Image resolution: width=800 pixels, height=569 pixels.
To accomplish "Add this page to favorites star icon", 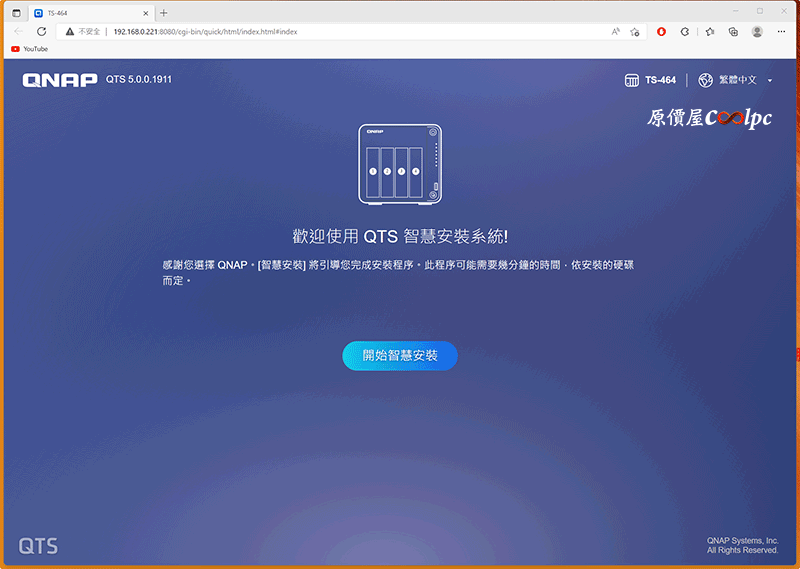I will [x=635, y=32].
